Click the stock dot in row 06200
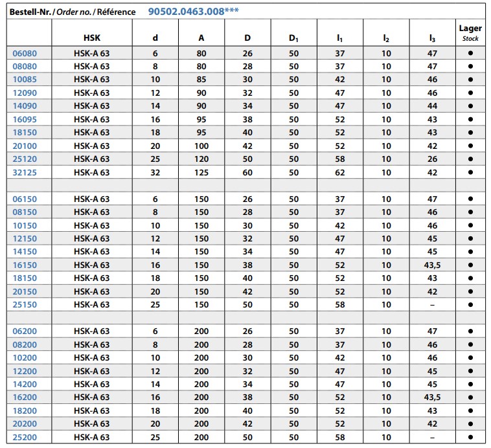 click(x=470, y=331)
